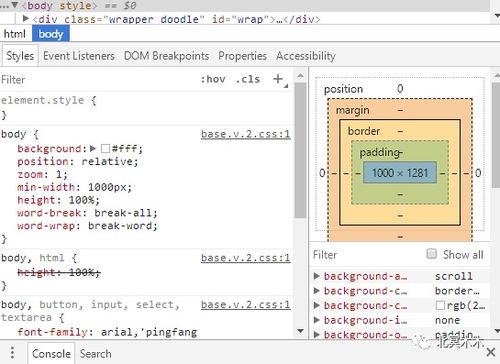Click the styles pane scrollbar up arrow
500x364 pixels.
300,76
